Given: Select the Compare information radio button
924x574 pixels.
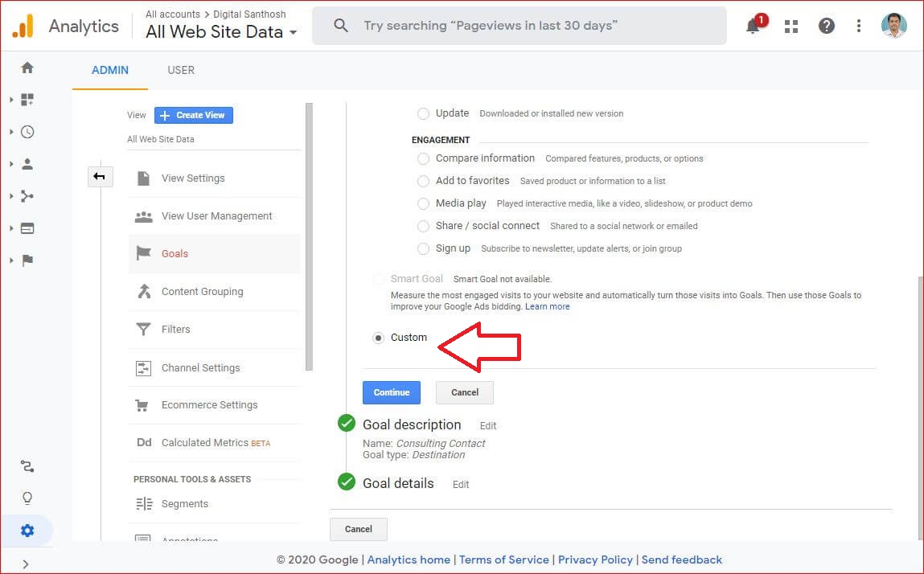Looking at the screenshot, I should [x=423, y=158].
